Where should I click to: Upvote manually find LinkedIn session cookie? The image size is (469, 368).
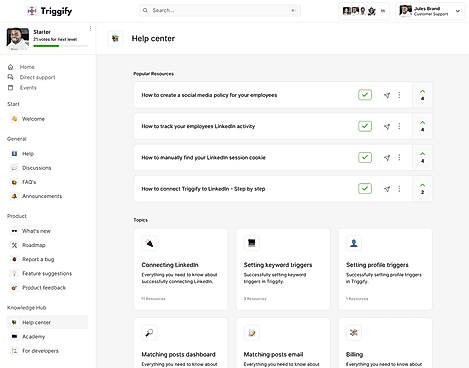click(x=422, y=157)
